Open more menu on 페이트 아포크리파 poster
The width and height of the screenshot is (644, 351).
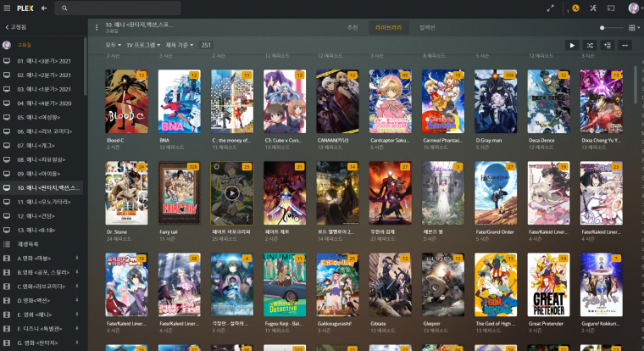point(247,220)
